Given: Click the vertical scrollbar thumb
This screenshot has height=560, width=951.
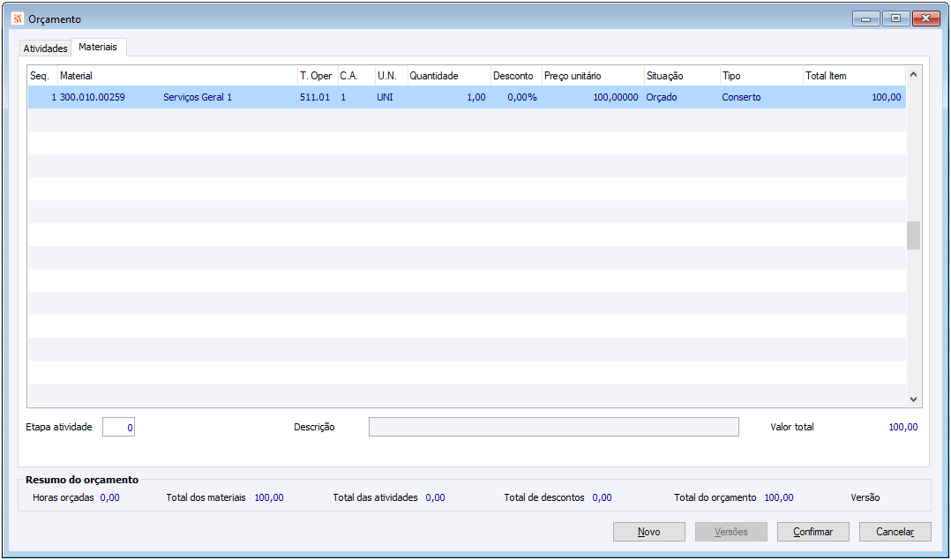Looking at the screenshot, I should click(913, 235).
